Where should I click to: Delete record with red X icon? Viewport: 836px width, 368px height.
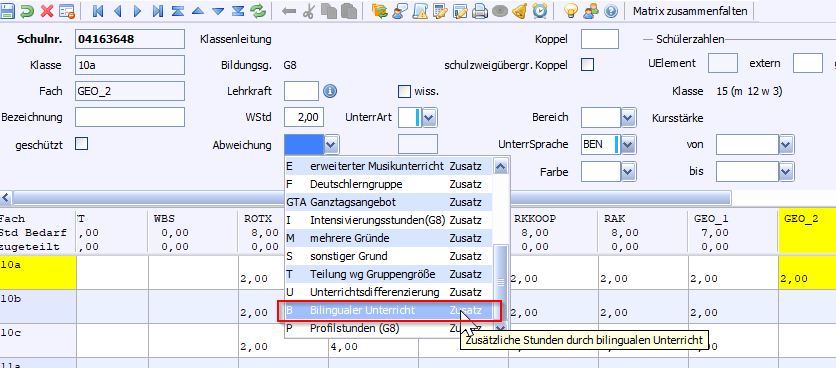click(47, 11)
